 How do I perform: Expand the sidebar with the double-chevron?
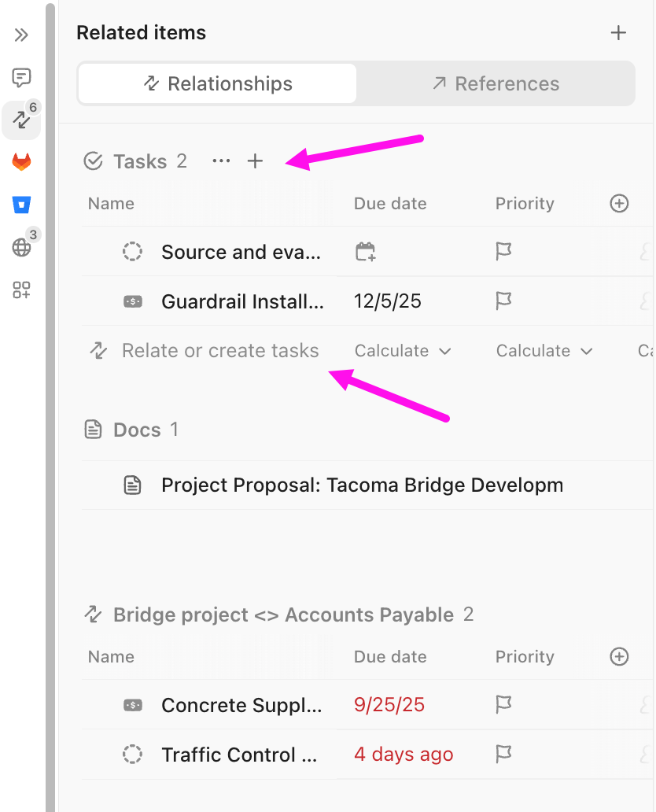21,35
